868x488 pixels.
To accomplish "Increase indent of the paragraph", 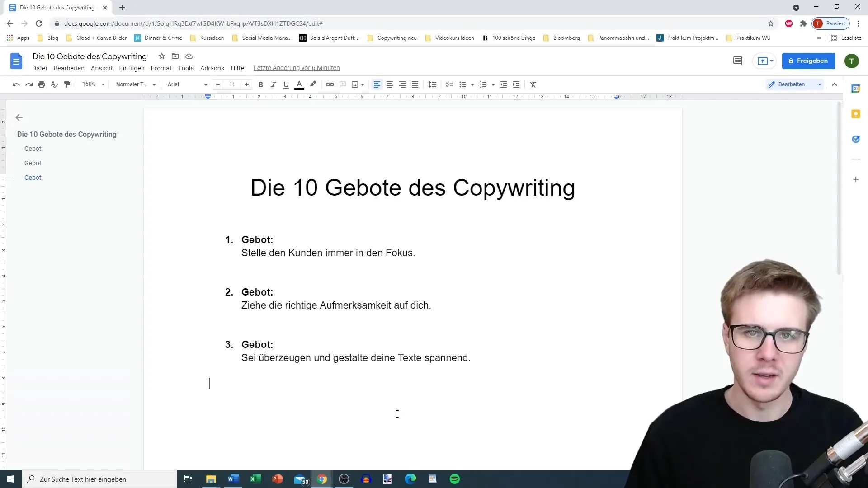I will (516, 84).
